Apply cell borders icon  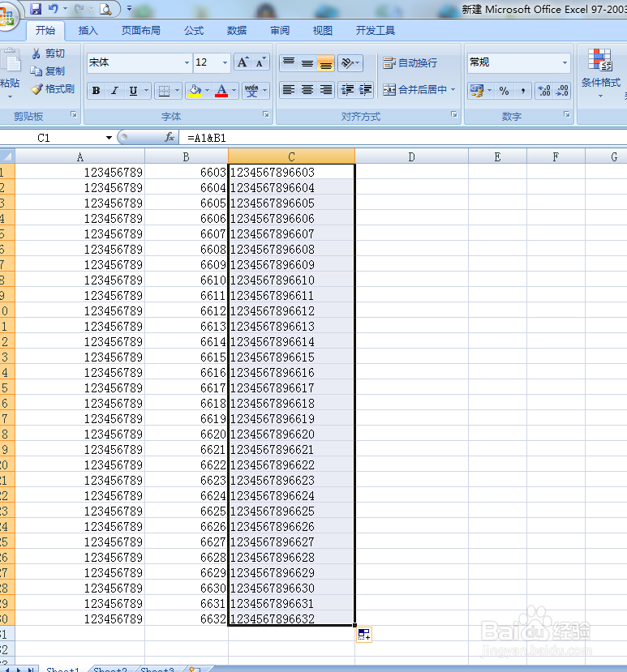point(164,91)
